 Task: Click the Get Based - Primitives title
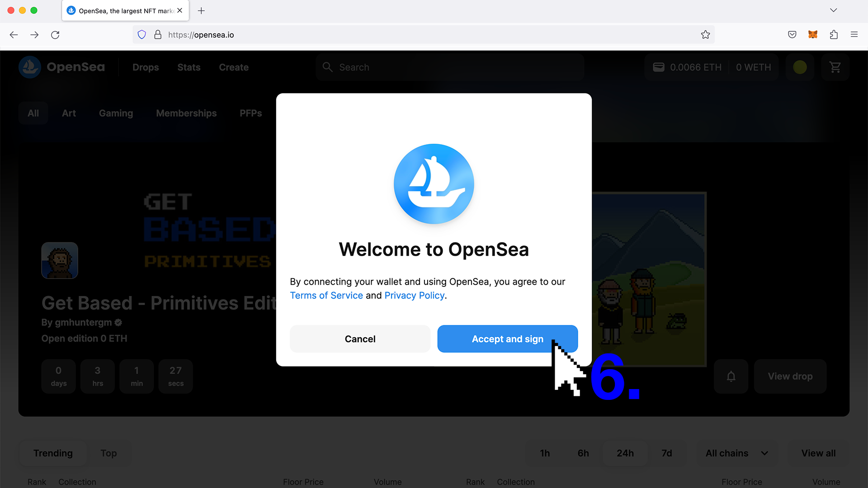tap(159, 303)
